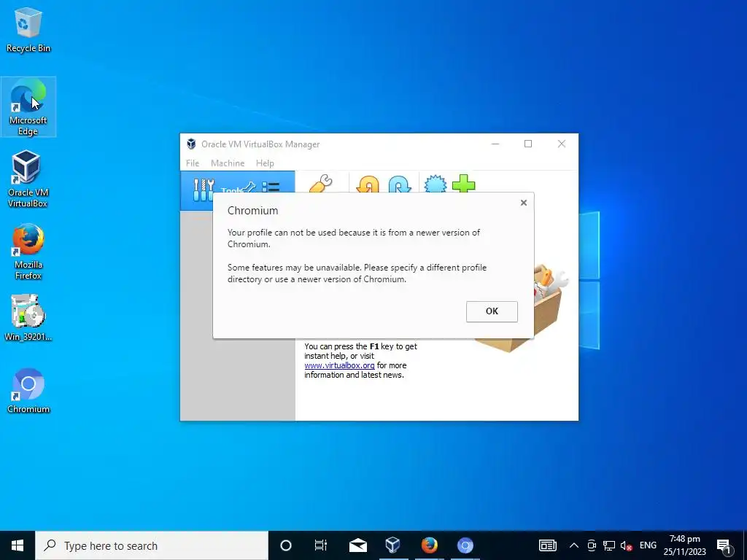The height and width of the screenshot is (560, 747).
Task: Open Cortana circle icon on taskbar
Action: tap(286, 545)
